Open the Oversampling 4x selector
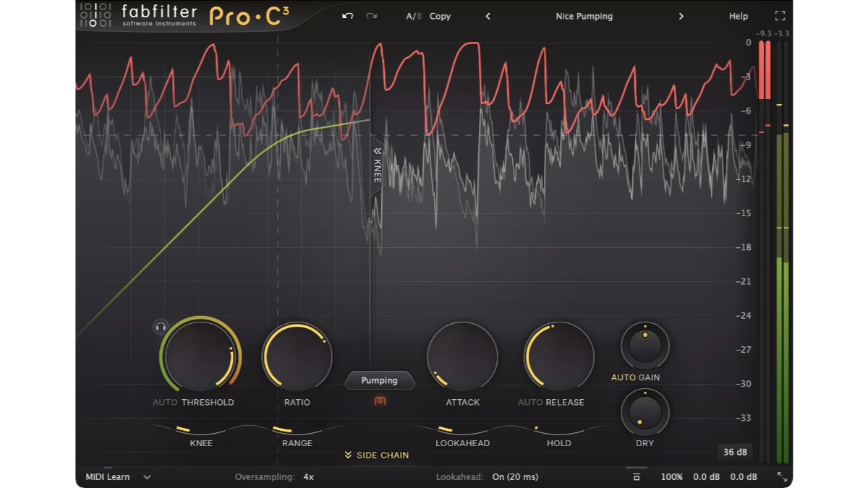The image size is (868, 488). pyautogui.click(x=308, y=477)
